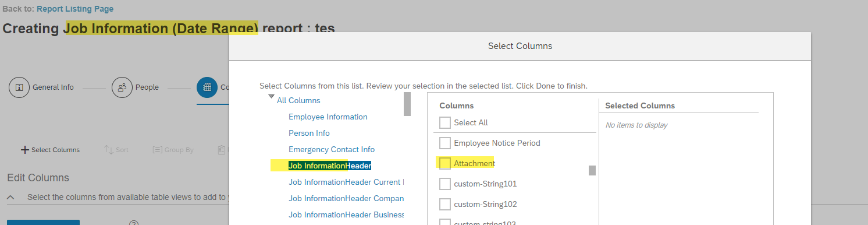Click the Group By icon
868x225 pixels.
[x=157, y=150]
